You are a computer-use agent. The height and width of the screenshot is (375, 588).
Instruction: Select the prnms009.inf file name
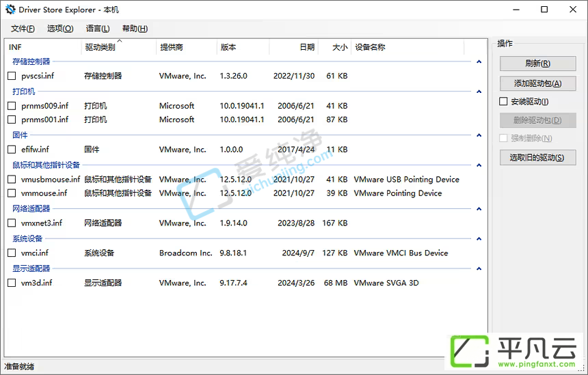pos(44,106)
